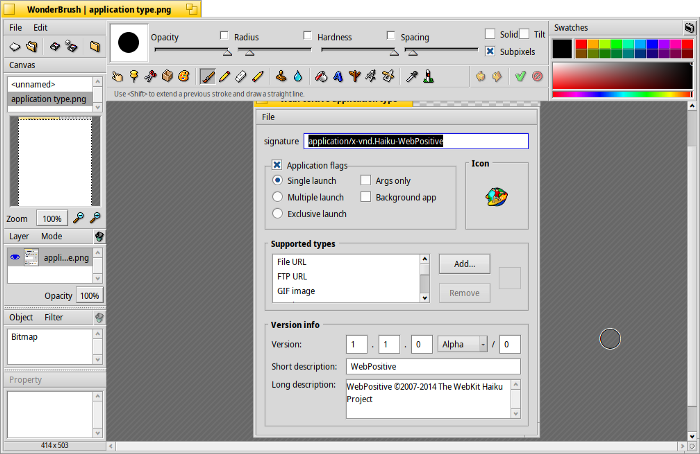The height and width of the screenshot is (454, 700).
Task: Select the Bitmap object in the list
Action: 50,337
